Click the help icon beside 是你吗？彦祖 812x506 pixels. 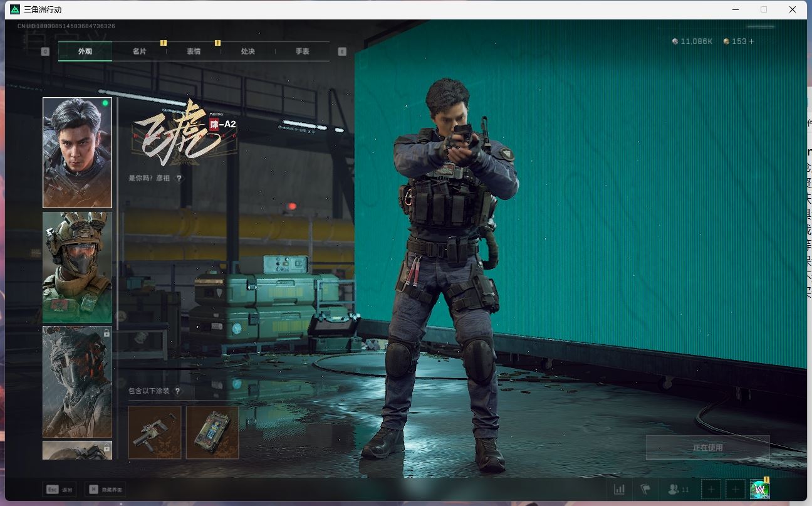coord(179,178)
